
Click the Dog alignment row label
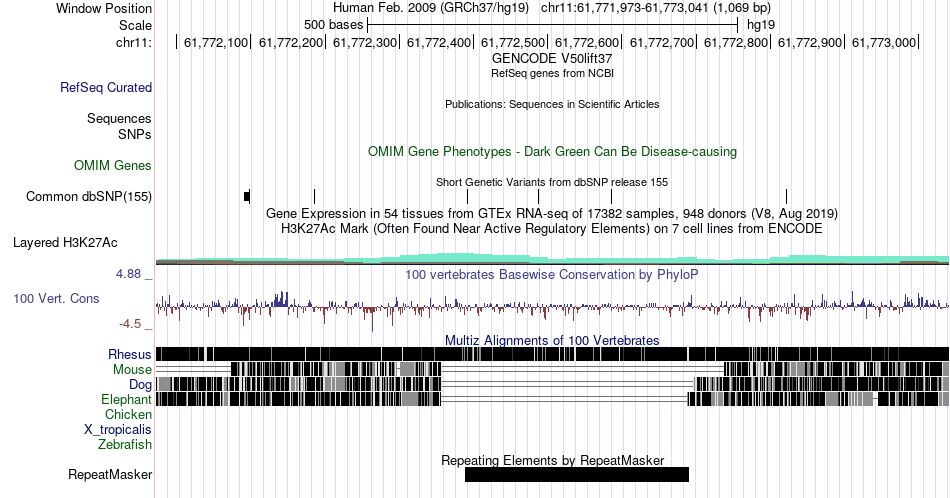(x=140, y=385)
